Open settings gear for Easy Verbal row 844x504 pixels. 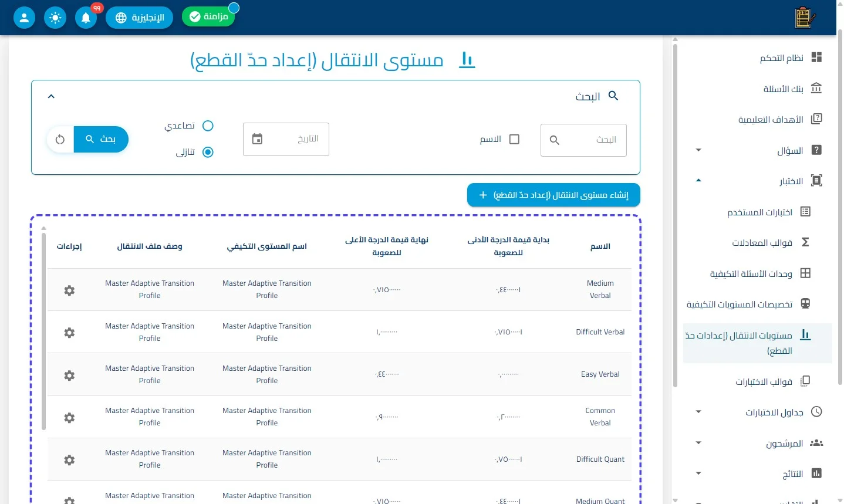click(69, 375)
